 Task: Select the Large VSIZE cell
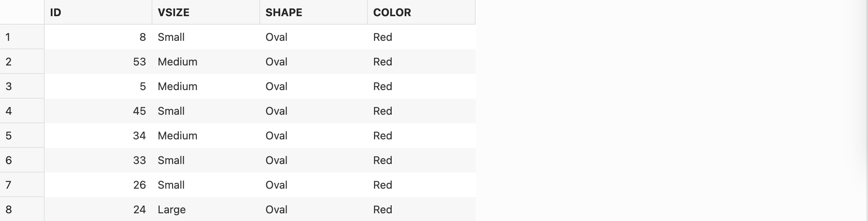[205, 209]
